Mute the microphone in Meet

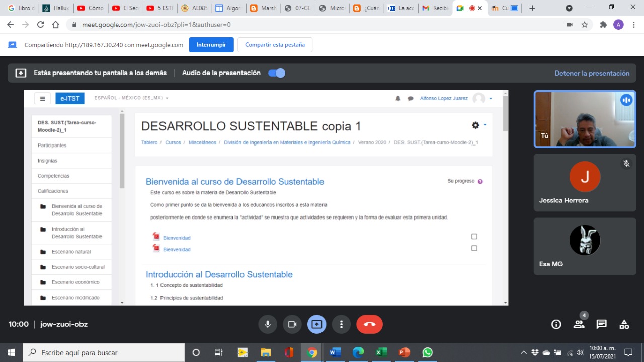(x=268, y=324)
